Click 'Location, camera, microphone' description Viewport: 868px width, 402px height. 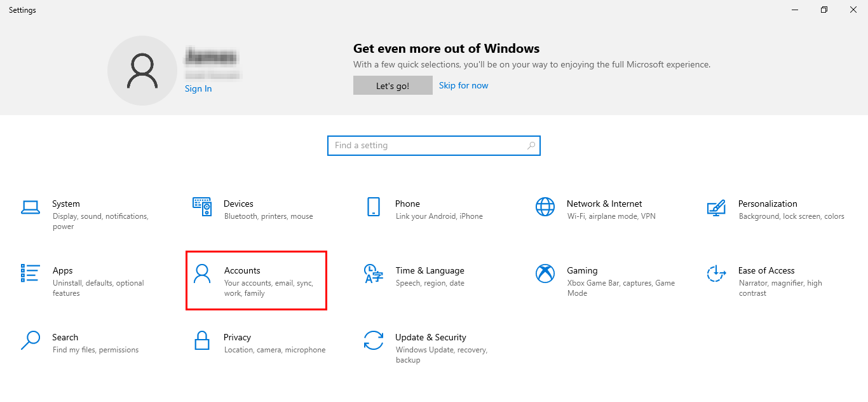pos(275,350)
